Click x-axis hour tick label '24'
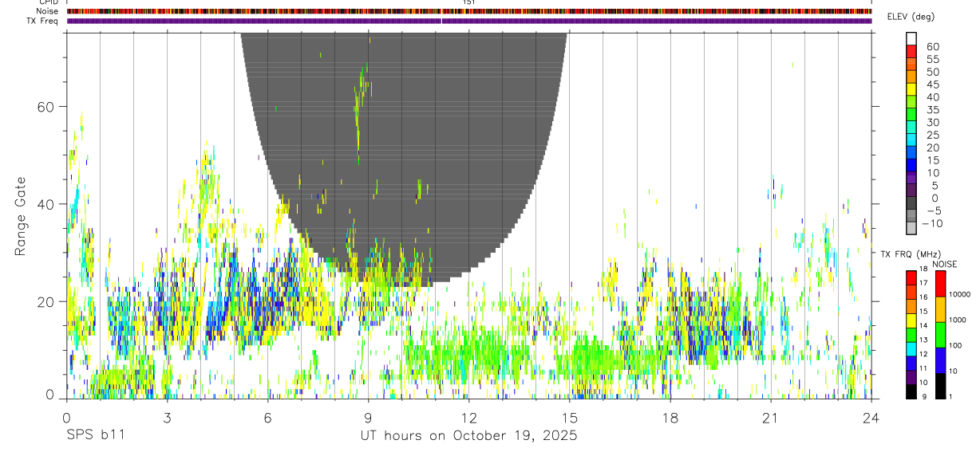The width and height of the screenshot is (980, 452). pos(871,419)
